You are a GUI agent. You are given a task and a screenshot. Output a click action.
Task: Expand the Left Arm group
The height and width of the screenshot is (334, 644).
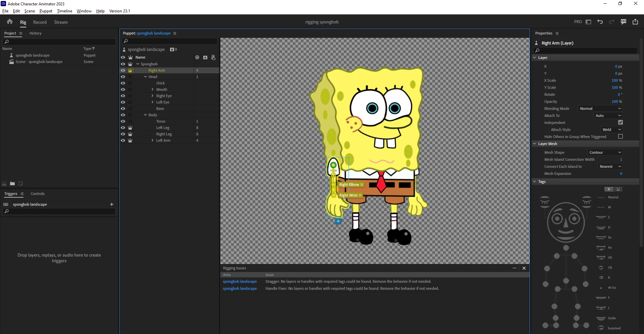click(x=153, y=140)
